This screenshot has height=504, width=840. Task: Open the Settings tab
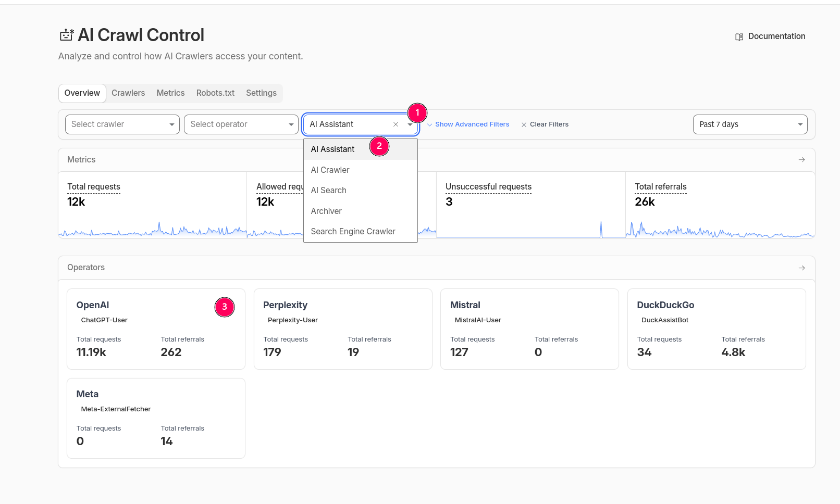pyautogui.click(x=261, y=93)
